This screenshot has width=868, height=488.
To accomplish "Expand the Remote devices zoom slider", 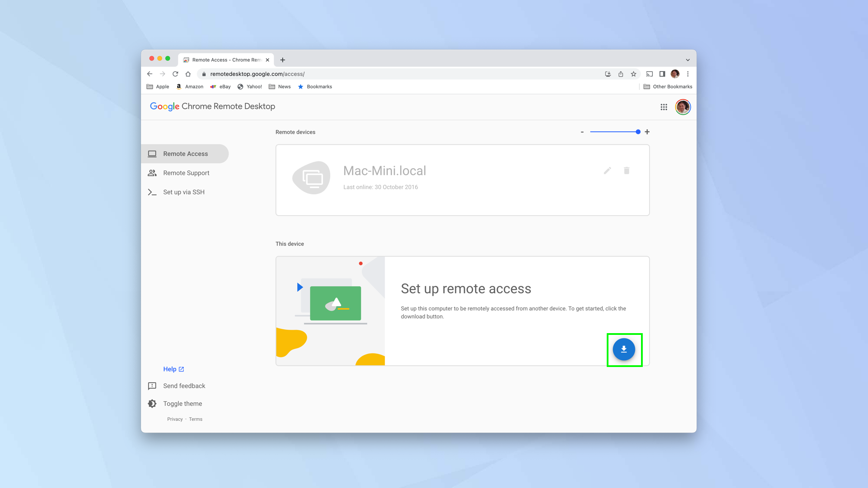I will pos(648,132).
